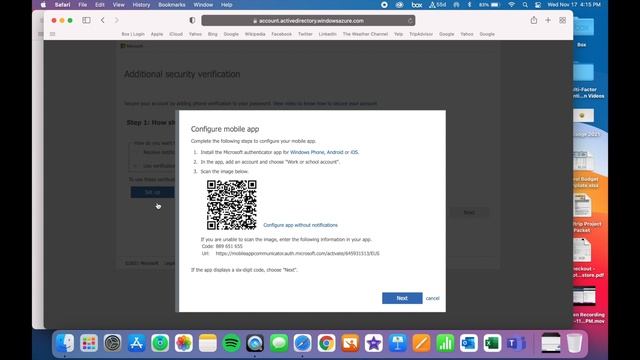640x360 pixels.
Task: Open Launchpad from the Dock
Action: (x=89, y=343)
